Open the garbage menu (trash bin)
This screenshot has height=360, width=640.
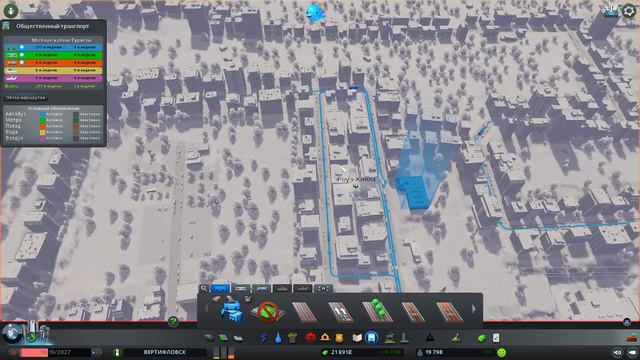[292, 338]
